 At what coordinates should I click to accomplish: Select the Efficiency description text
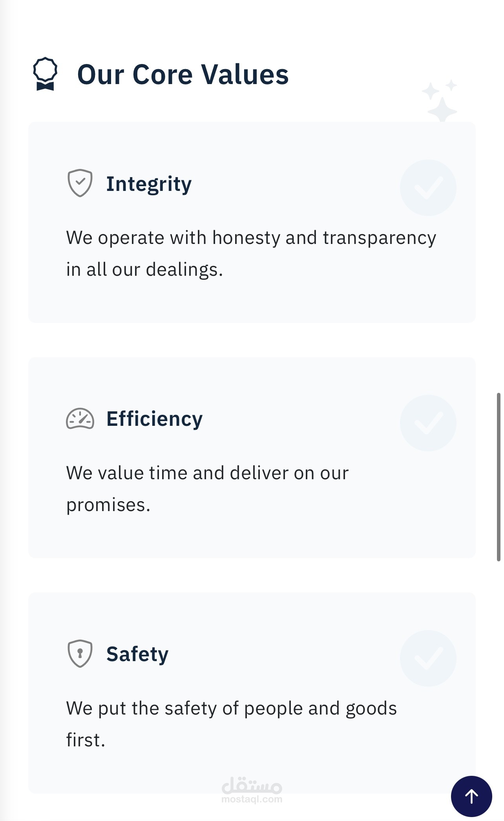point(207,487)
